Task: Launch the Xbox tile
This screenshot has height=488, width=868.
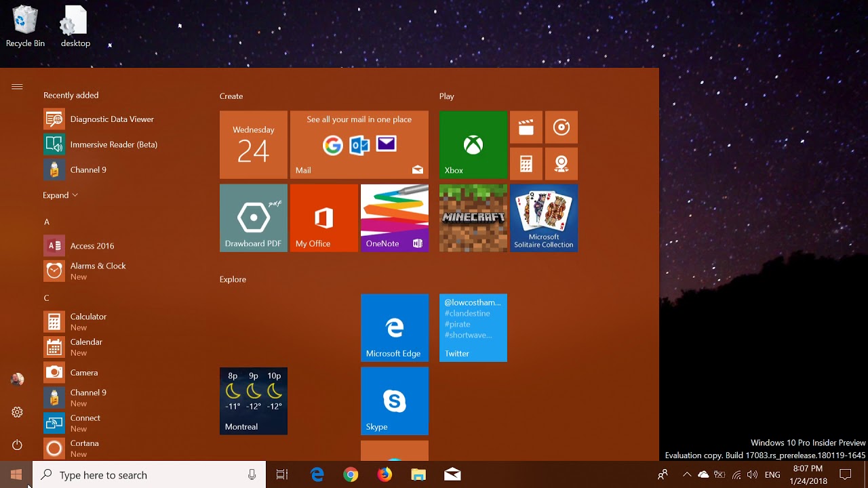Action: [473, 145]
